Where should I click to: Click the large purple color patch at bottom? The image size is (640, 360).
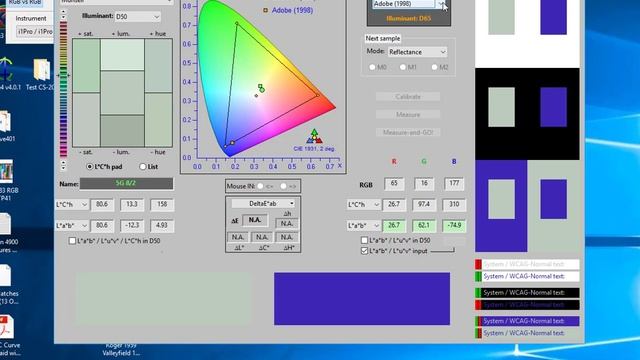tap(362, 299)
